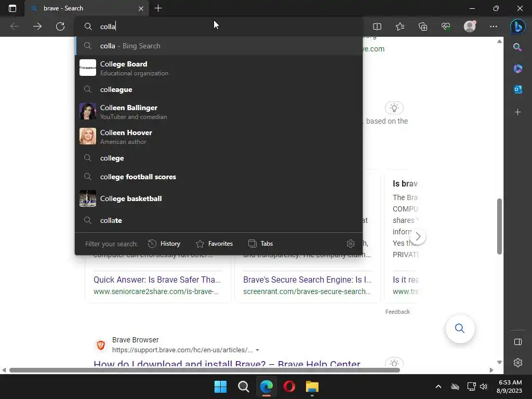Select the 'collate' suggestion

tap(219, 220)
